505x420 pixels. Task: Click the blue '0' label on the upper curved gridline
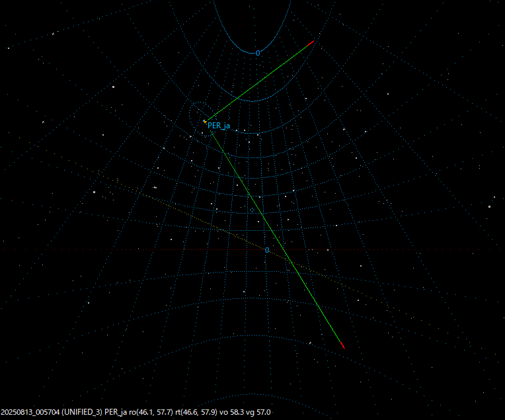click(x=258, y=53)
